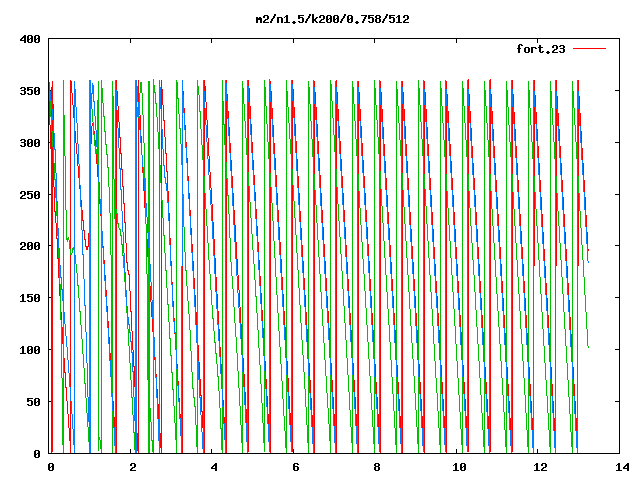640x480 pixels.
Task: Click y-axis label 50
Action: click(33, 402)
